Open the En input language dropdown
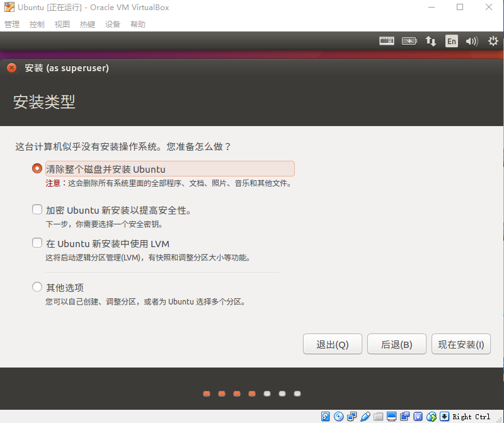The height and width of the screenshot is (423, 504). 451,41
